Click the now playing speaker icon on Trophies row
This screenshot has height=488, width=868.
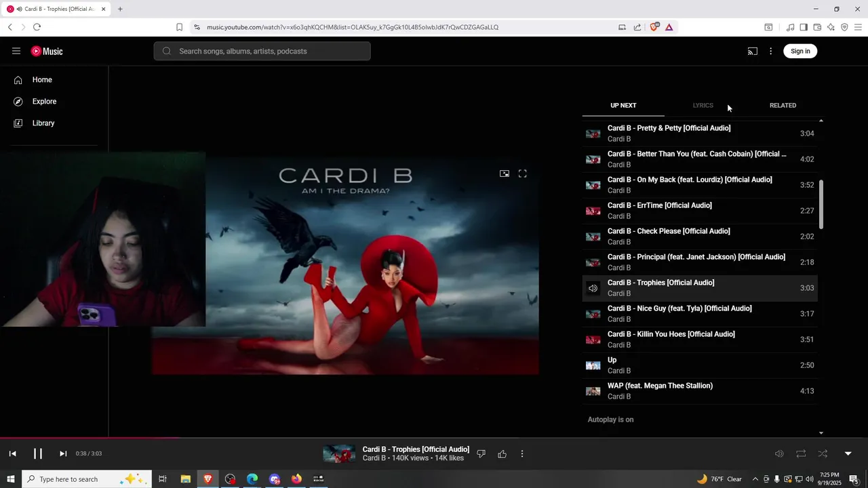[x=593, y=288]
